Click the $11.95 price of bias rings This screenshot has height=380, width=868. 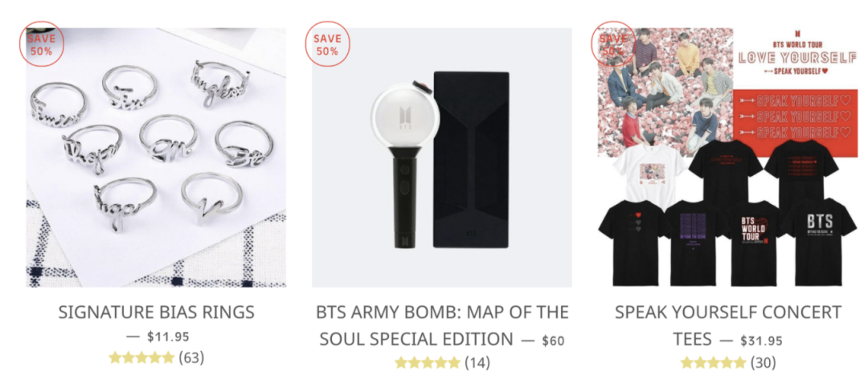[x=168, y=336]
